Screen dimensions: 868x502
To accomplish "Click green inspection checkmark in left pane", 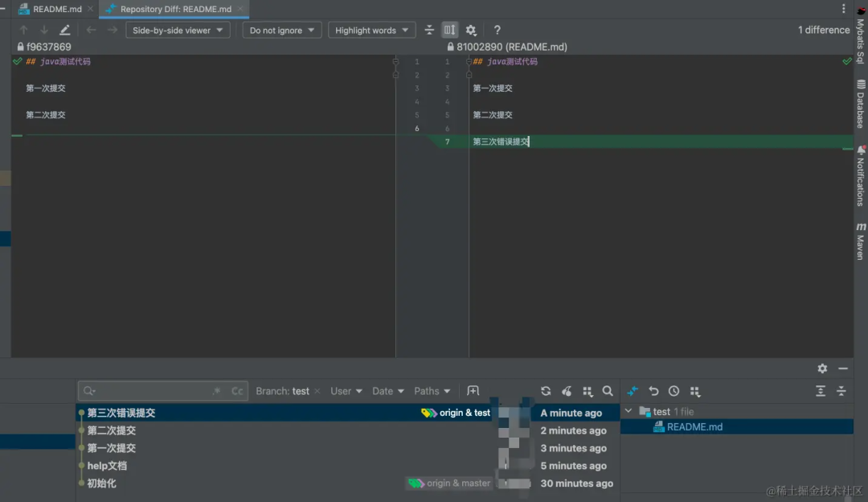I will 17,61.
